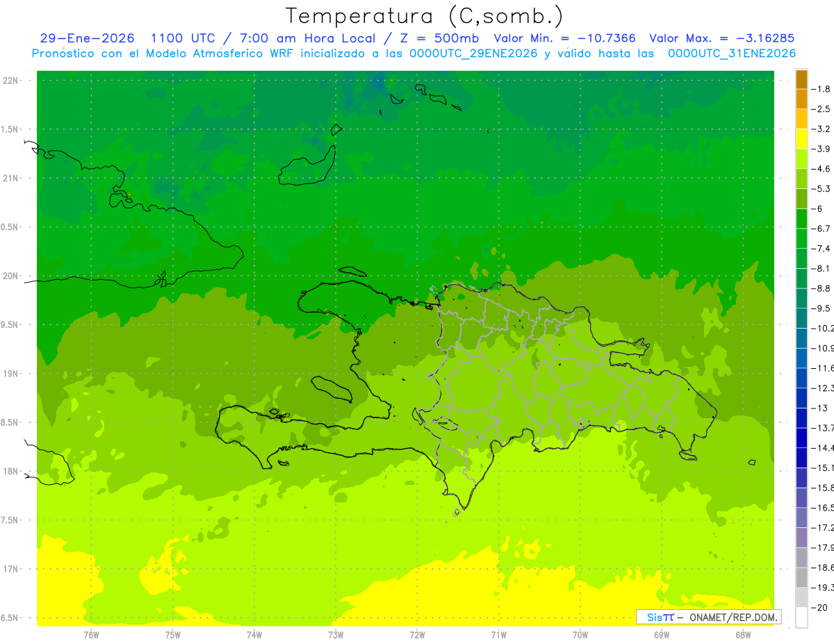Viewport: 834px width, 644px height.
Task: Click the 'Valor Max. = -3.16285' text
Action: click(721, 38)
